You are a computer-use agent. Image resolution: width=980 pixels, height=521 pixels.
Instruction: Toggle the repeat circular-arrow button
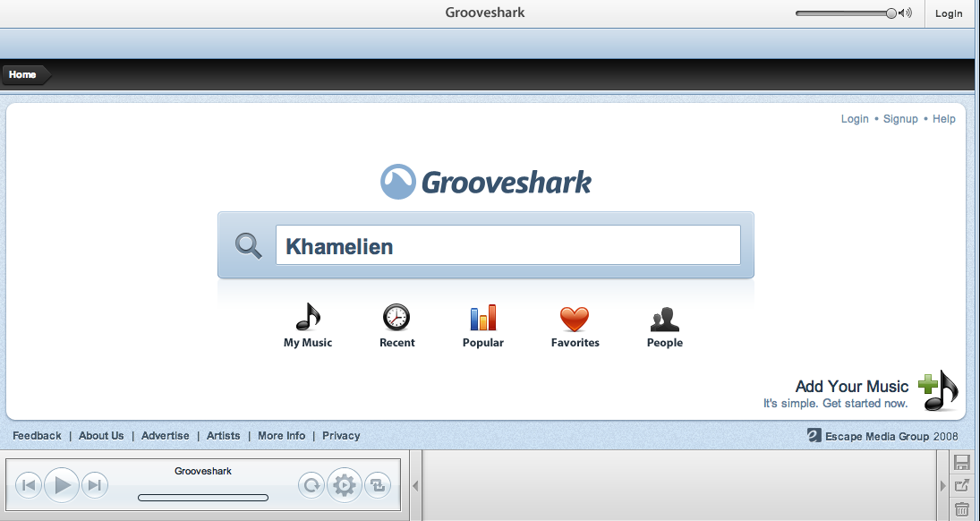click(311, 484)
